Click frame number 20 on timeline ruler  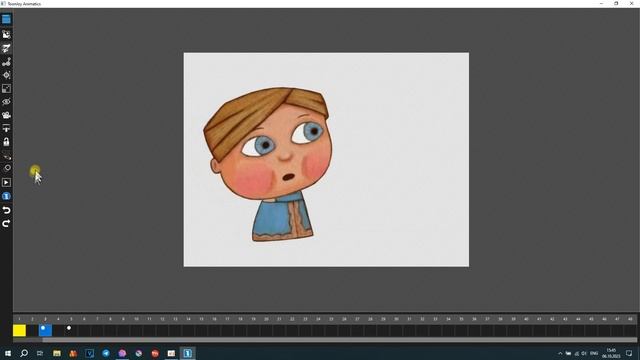(x=266, y=319)
